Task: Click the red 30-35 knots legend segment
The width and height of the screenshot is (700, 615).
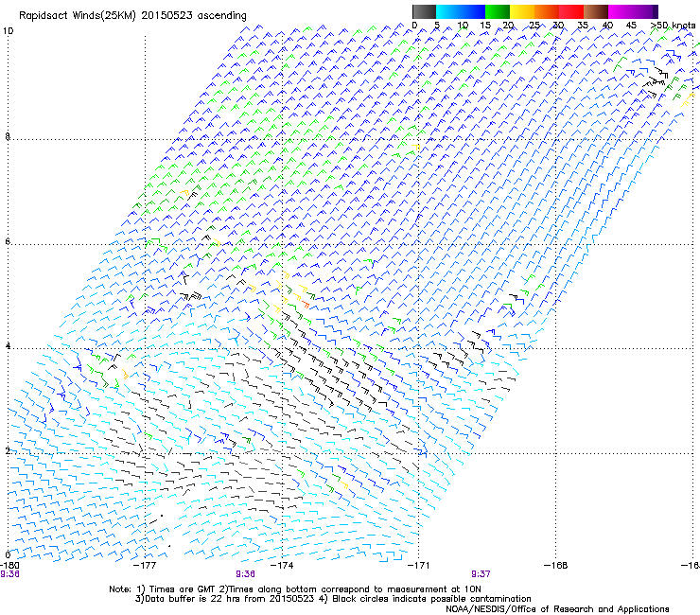Action: coord(571,11)
